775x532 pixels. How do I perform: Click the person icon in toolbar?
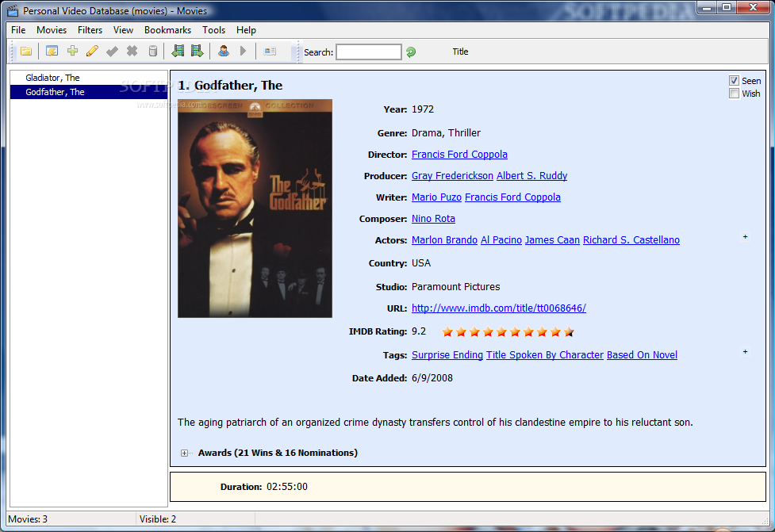[224, 51]
